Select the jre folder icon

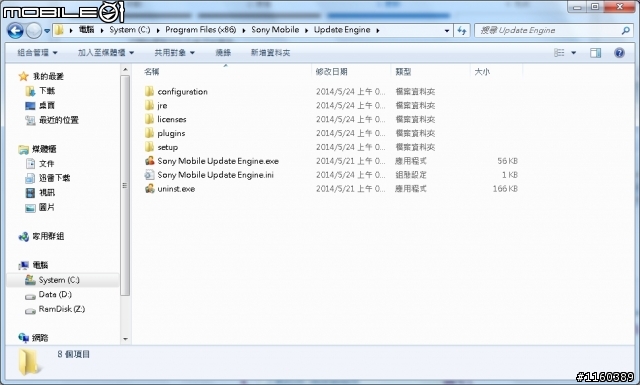tap(150, 105)
